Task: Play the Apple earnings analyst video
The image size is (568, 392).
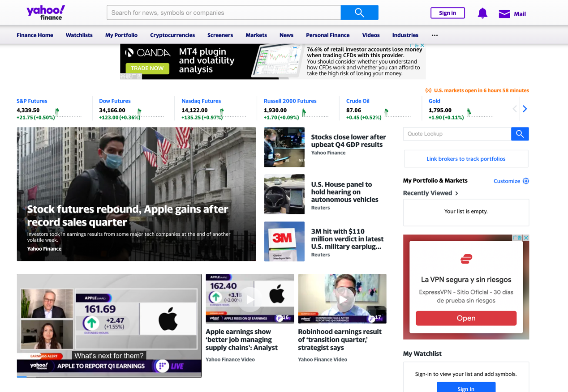Action: (250, 298)
